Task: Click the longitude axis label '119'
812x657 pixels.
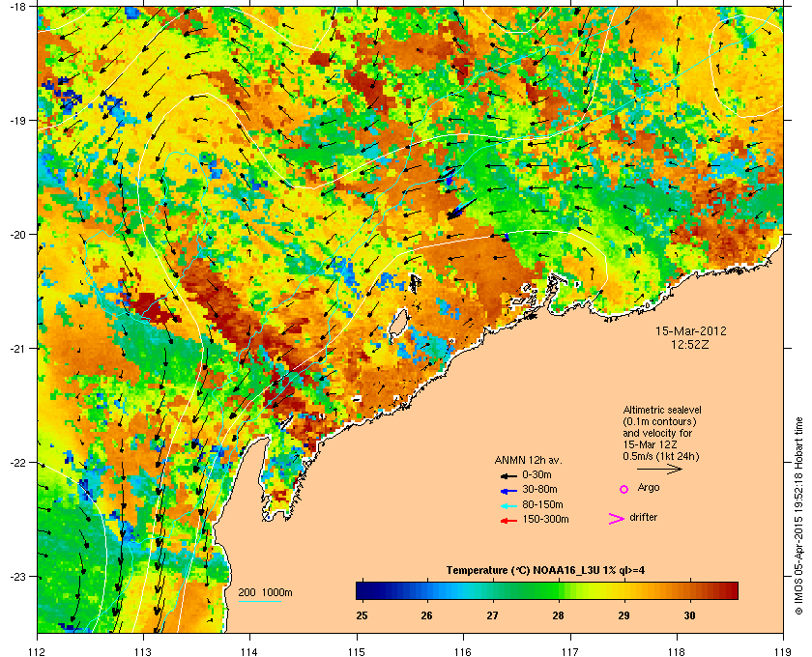Action: click(783, 651)
